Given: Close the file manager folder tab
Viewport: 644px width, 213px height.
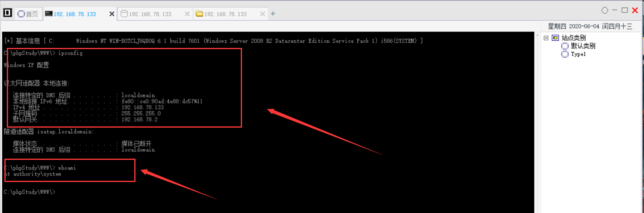Looking at the screenshot, I should point(263,14).
